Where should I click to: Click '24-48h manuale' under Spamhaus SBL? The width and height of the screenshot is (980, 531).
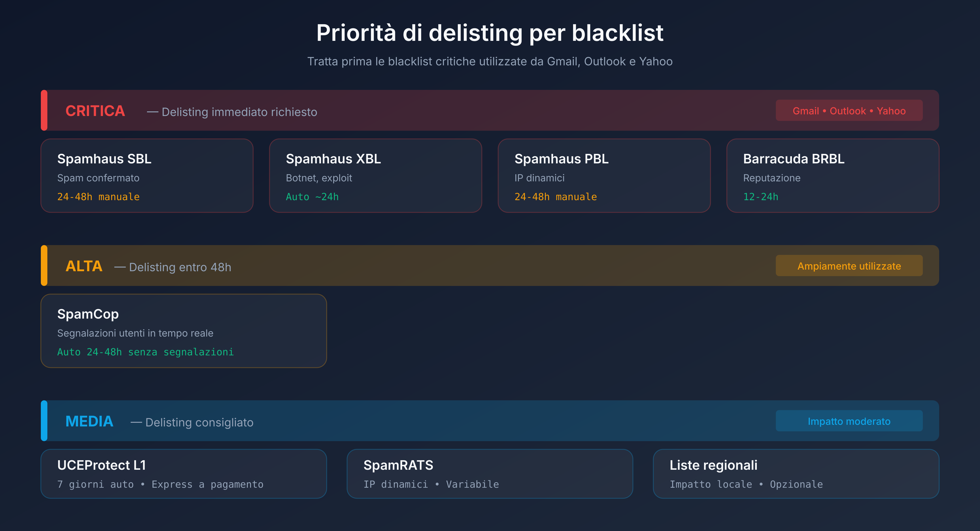[98, 197]
